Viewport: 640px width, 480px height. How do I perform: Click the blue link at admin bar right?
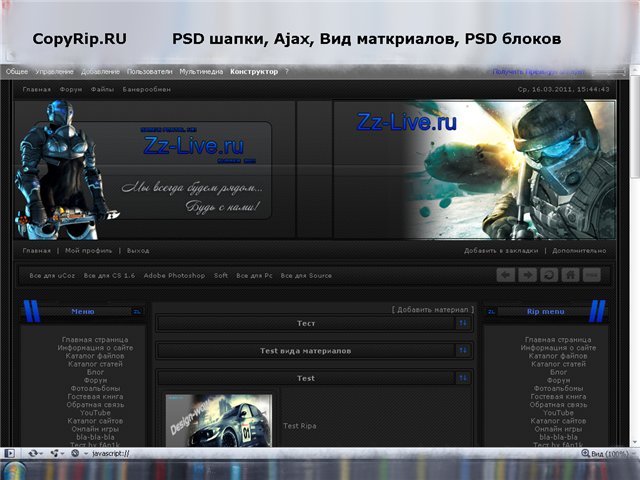pyautogui.click(x=538, y=72)
